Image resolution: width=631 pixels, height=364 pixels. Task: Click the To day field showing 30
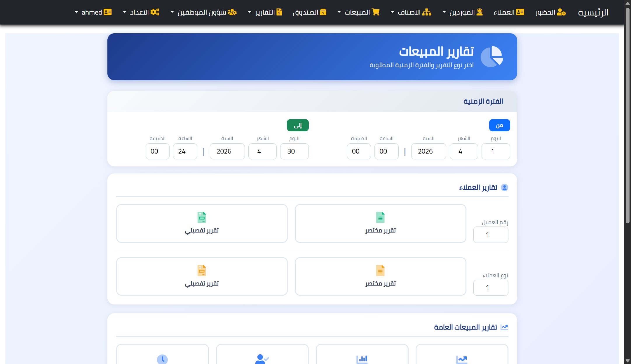click(x=294, y=151)
